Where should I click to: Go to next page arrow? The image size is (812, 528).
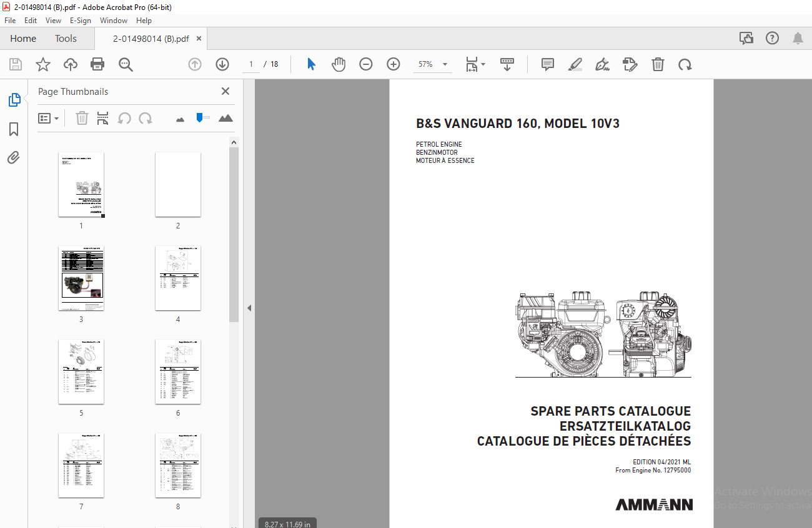pyautogui.click(x=222, y=64)
